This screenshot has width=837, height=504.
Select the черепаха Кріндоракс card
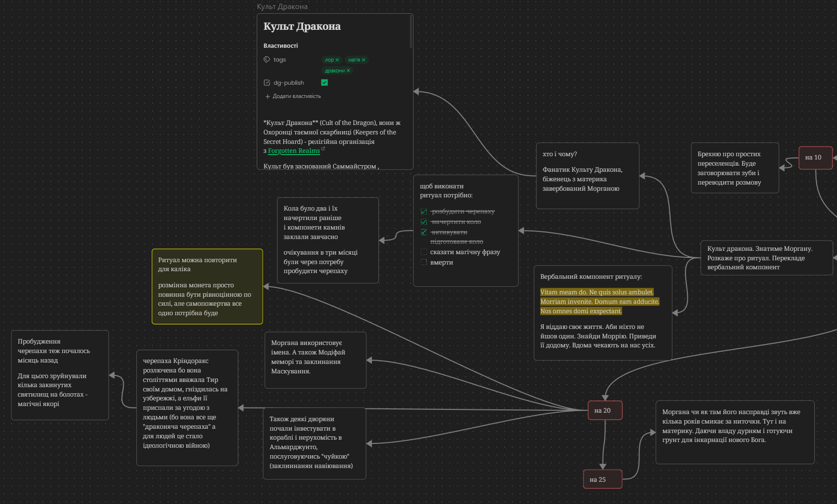187,408
